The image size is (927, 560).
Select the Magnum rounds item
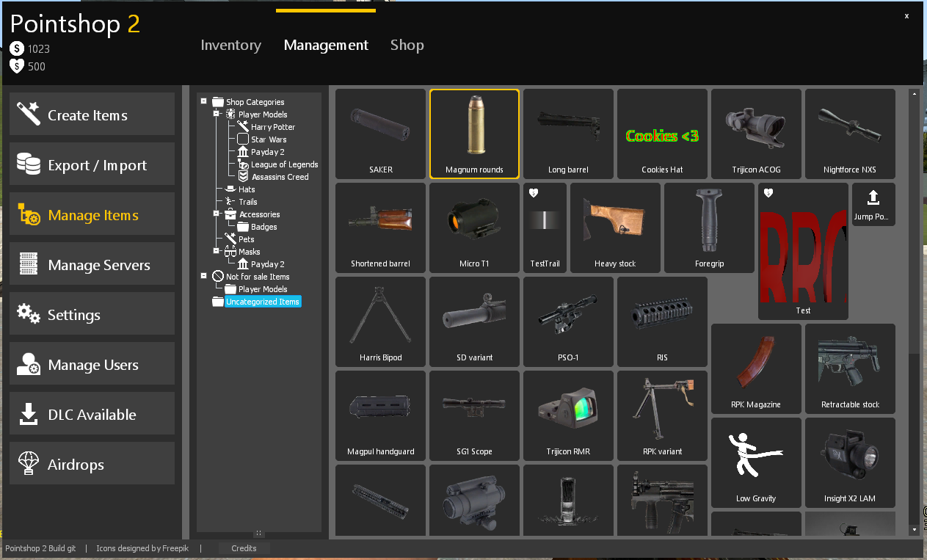tap(475, 134)
